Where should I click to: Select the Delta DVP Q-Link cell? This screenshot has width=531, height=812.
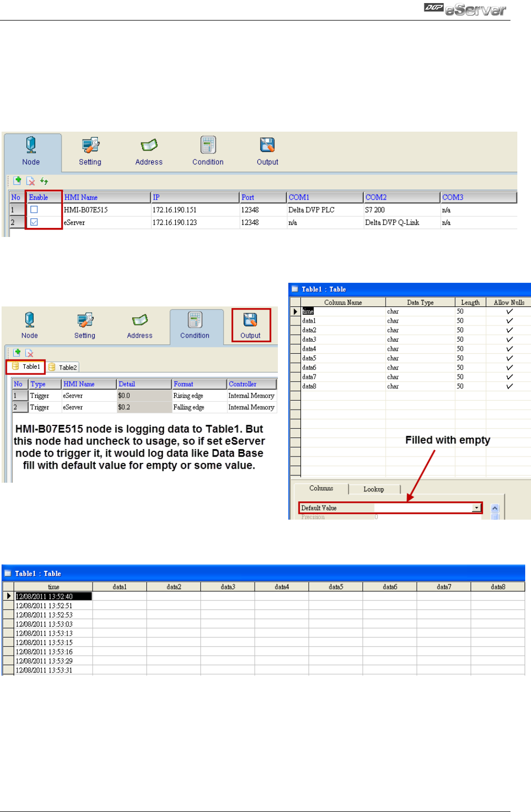coord(402,222)
